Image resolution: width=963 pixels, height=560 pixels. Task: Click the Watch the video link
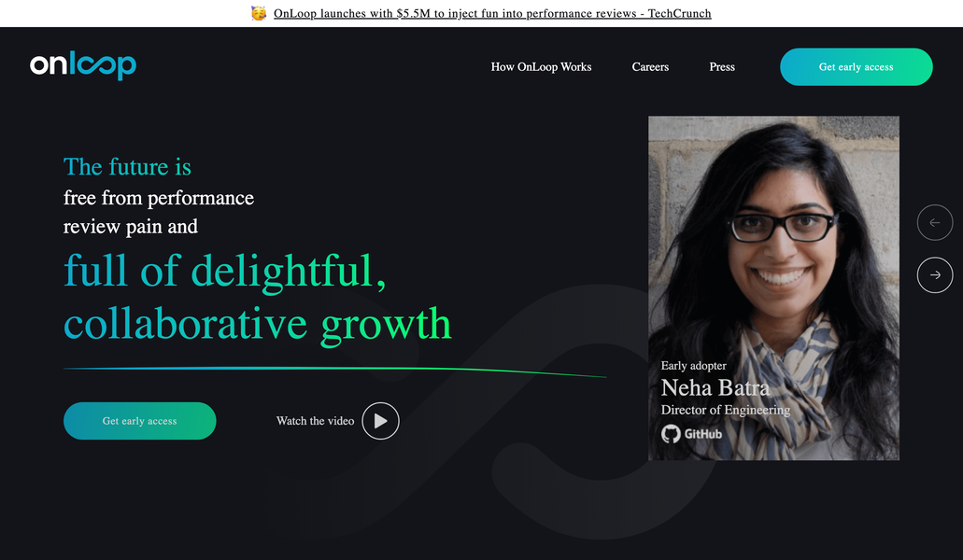tap(315, 421)
